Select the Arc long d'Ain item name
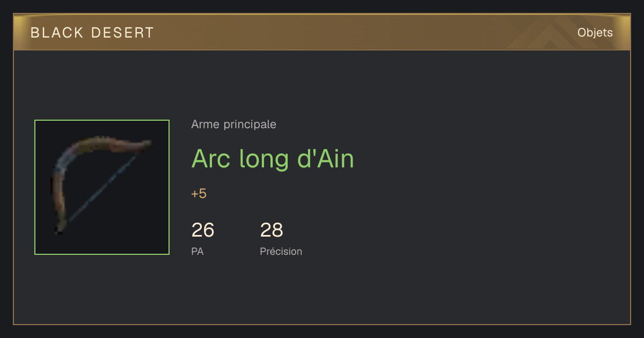This screenshot has width=644, height=338. (273, 159)
